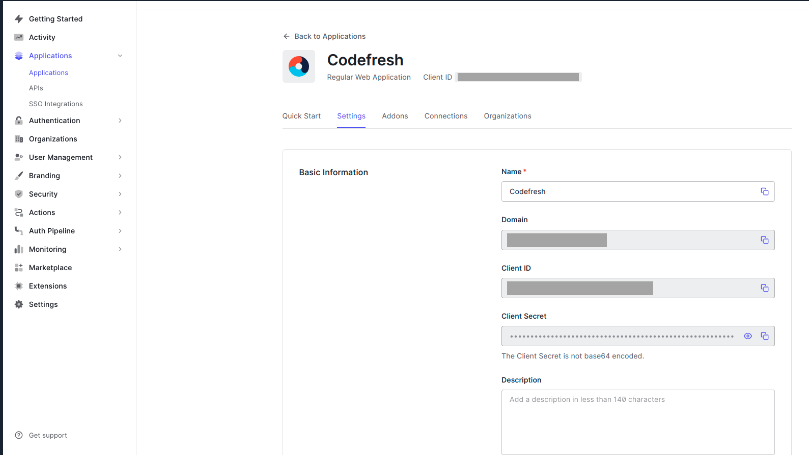Click Get support link

[x=47, y=435]
